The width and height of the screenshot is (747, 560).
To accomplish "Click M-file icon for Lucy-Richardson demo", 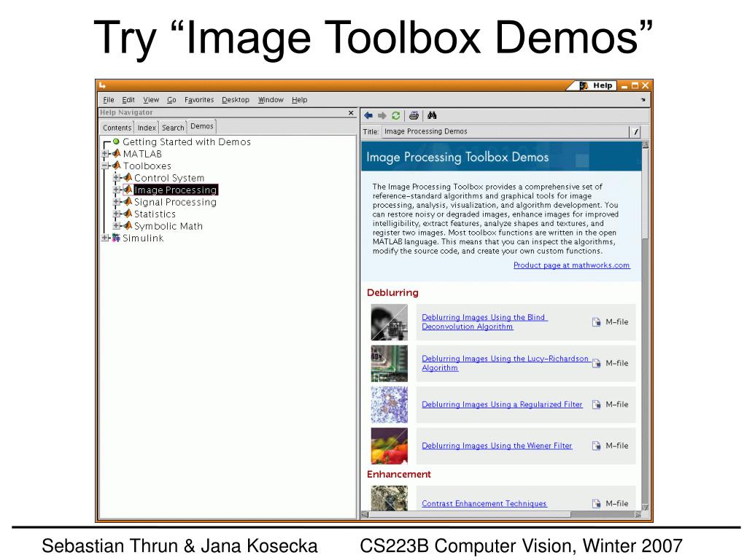I will coord(596,363).
